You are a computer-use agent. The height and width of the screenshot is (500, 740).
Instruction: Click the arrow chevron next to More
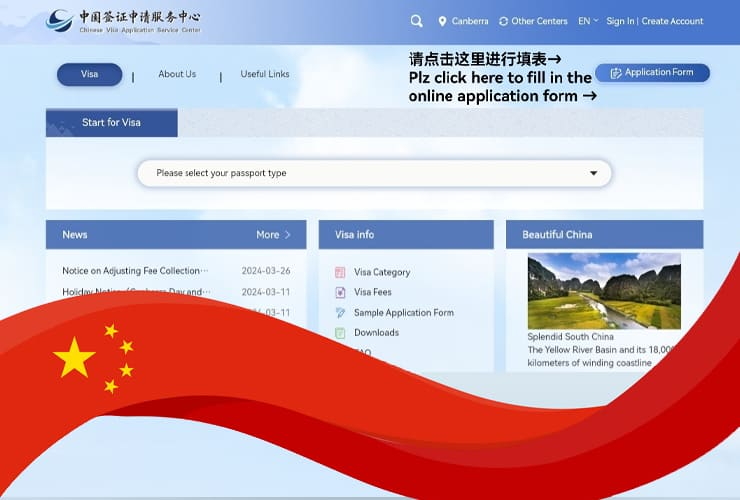(287, 235)
